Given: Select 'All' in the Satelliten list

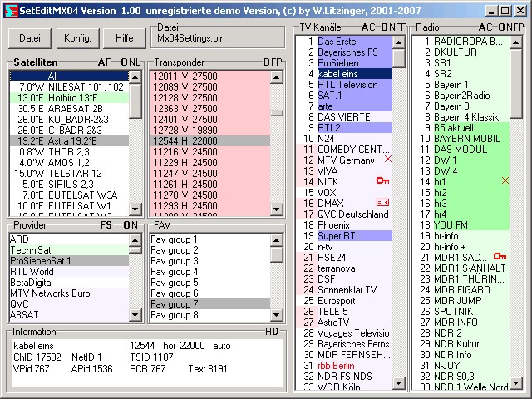Looking at the screenshot, I should coord(69,76).
